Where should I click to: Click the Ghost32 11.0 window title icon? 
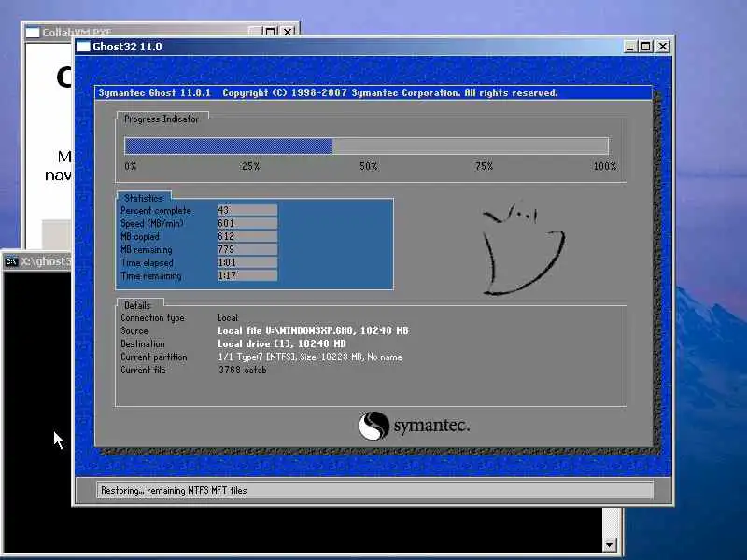point(83,46)
